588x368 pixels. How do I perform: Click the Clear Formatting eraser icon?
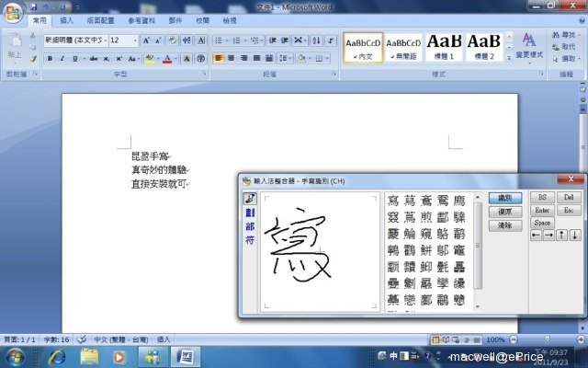pos(172,40)
